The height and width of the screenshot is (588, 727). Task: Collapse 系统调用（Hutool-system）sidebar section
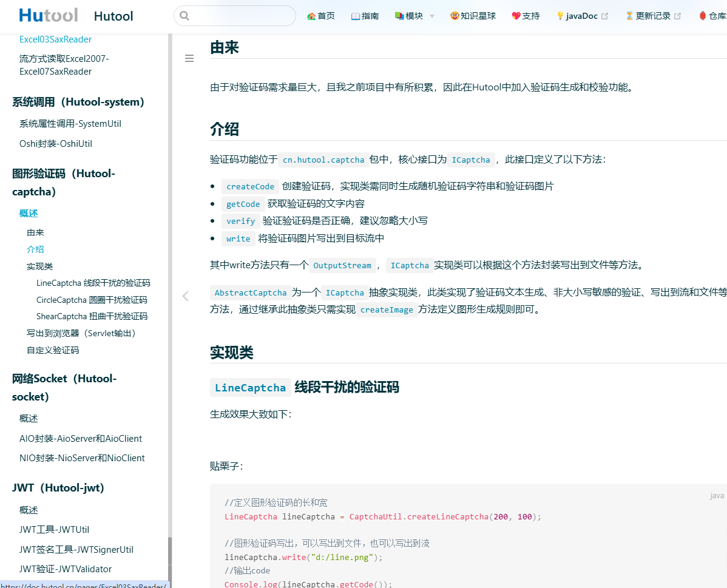[78, 102]
